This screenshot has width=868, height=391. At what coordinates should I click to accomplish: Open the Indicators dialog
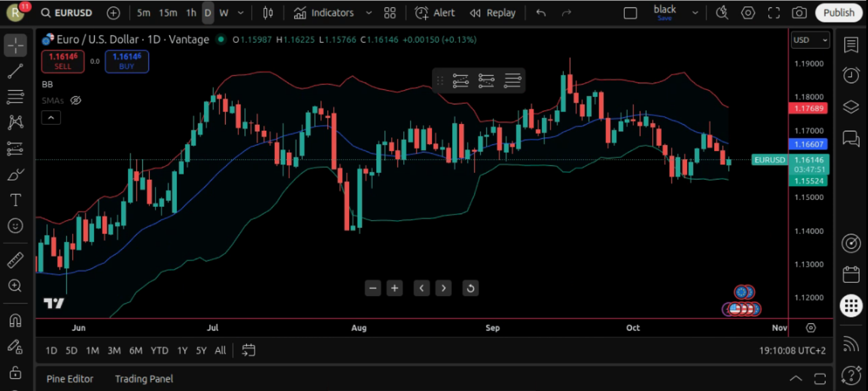coord(324,13)
